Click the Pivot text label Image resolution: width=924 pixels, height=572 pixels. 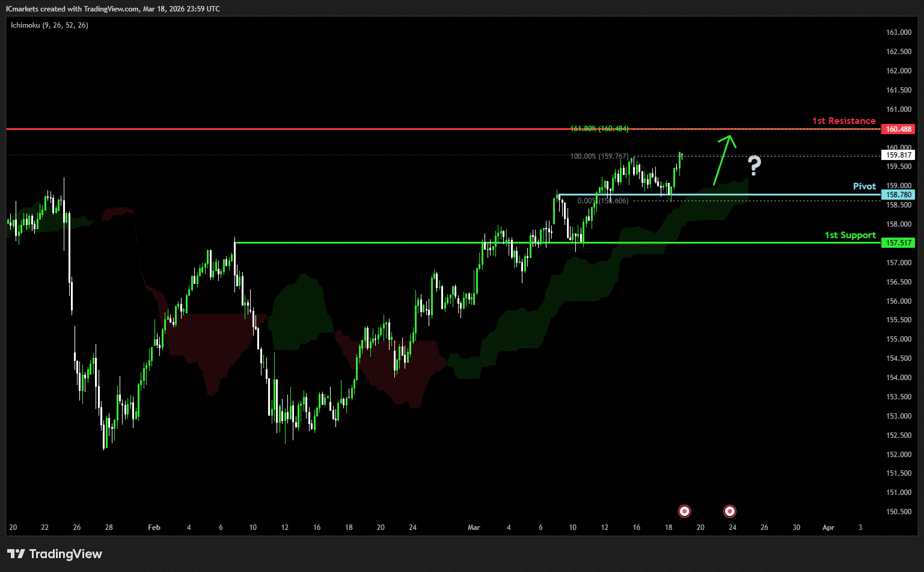864,186
